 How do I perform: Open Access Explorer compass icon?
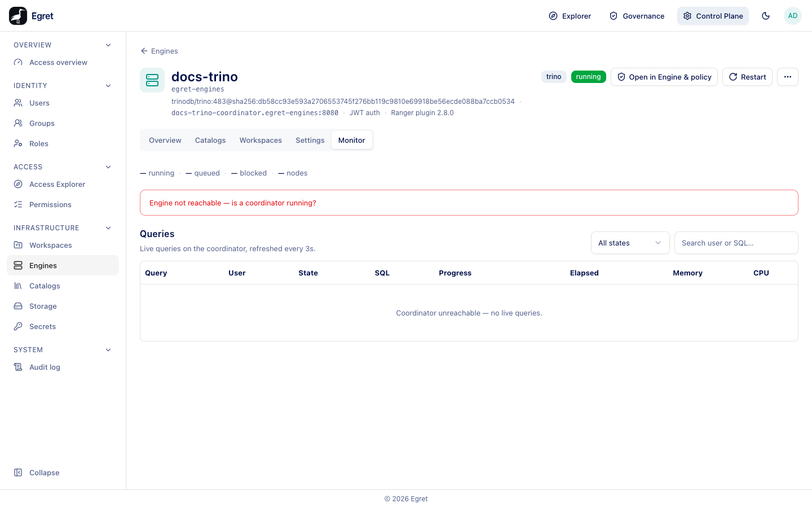point(18,184)
